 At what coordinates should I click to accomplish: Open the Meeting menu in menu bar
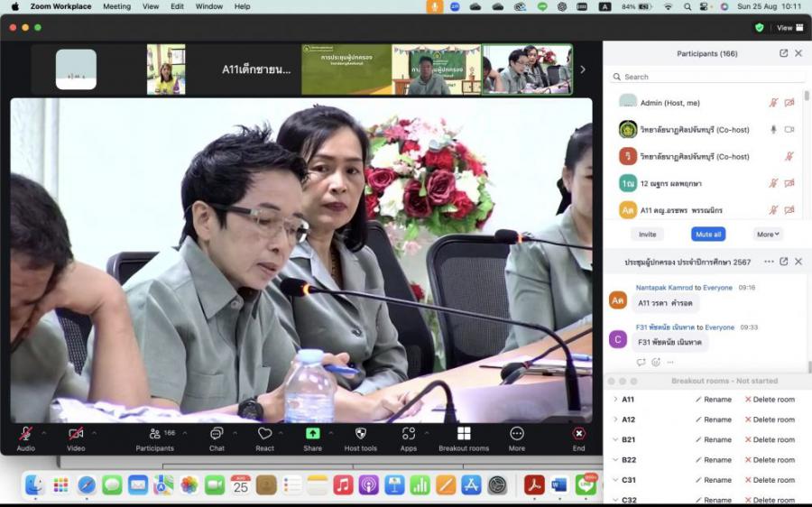116,6
